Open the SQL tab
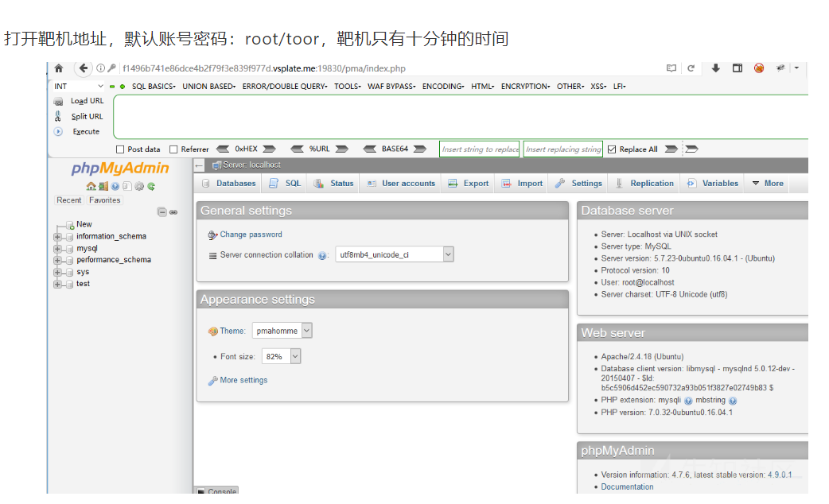The height and width of the screenshot is (504, 829). (x=285, y=184)
